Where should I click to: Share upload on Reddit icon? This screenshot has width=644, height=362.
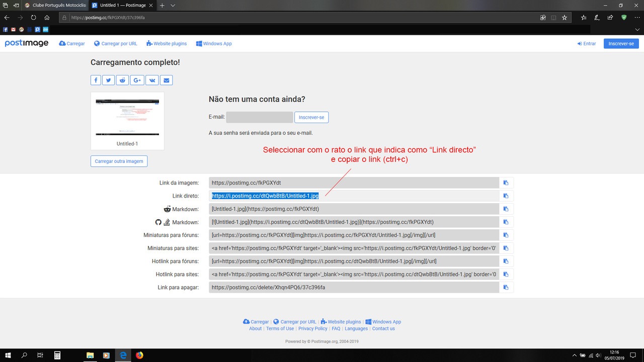pyautogui.click(x=122, y=80)
